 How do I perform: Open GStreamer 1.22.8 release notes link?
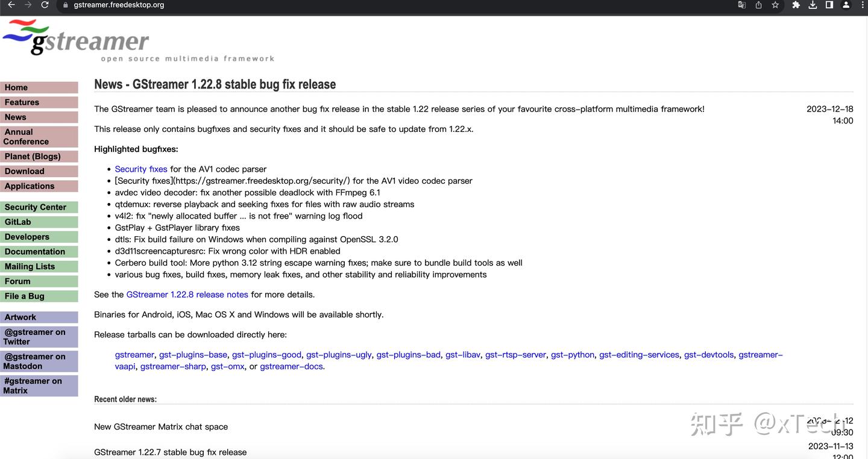(187, 295)
